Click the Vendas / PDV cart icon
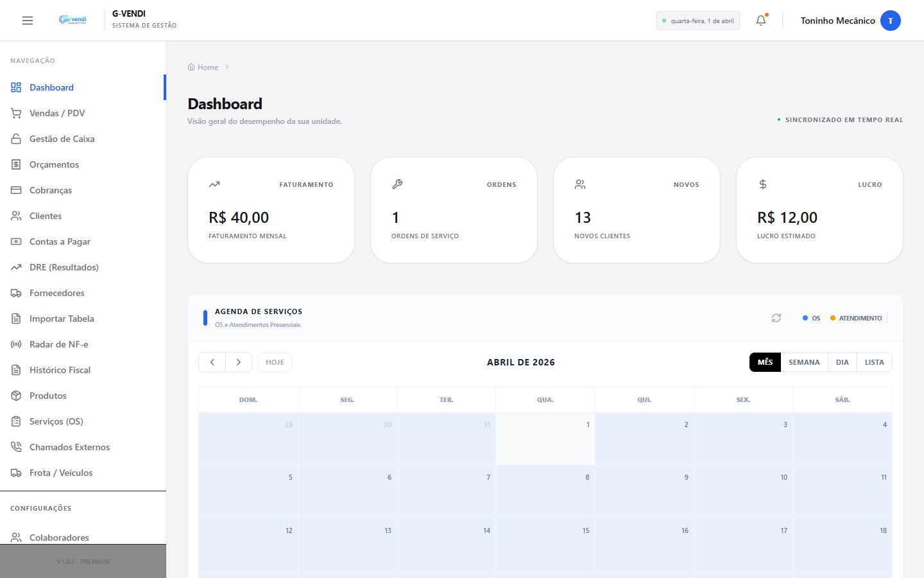Viewport: 924px width, 578px height. [16, 113]
